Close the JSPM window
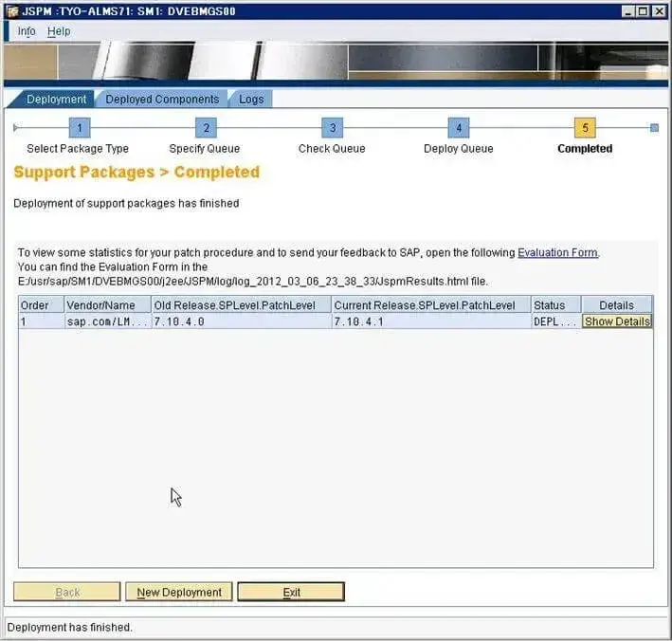Image resolution: width=672 pixels, height=641 pixels. [659, 11]
